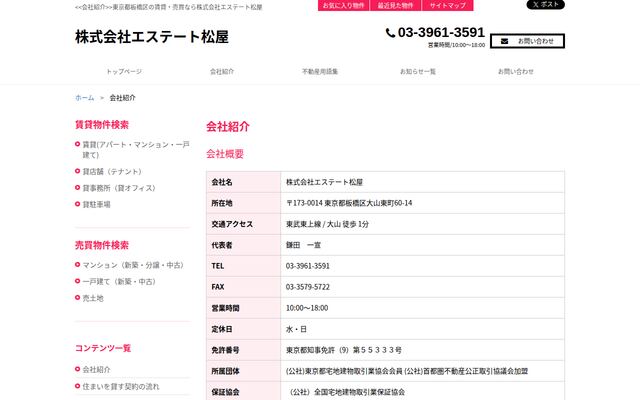Open 貸駐車場 search link
Screen dimensions: 640x400
(96, 204)
